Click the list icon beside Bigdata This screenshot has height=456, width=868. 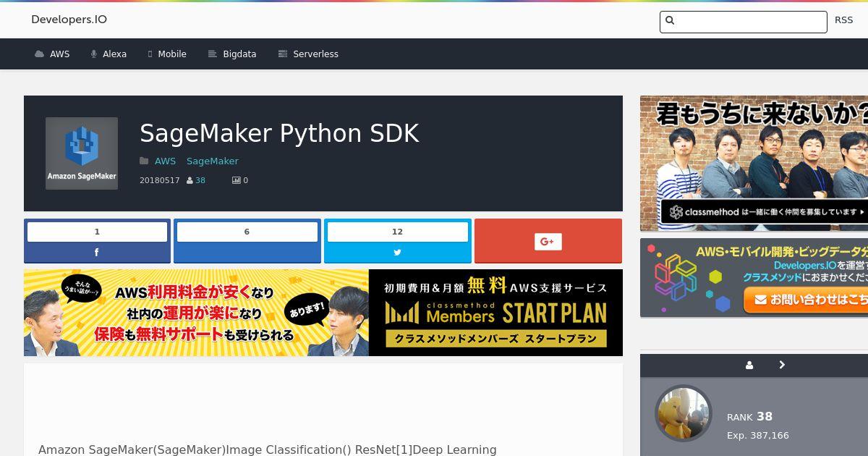(x=212, y=54)
